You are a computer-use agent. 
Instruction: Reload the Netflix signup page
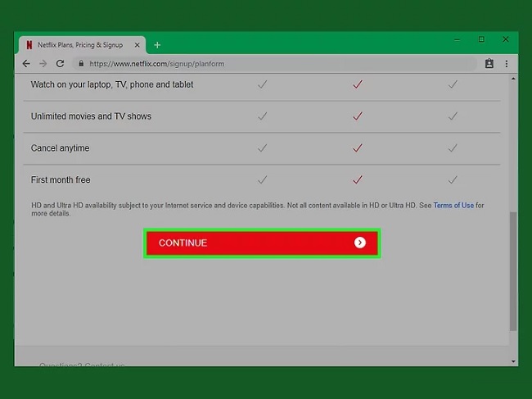coord(60,63)
